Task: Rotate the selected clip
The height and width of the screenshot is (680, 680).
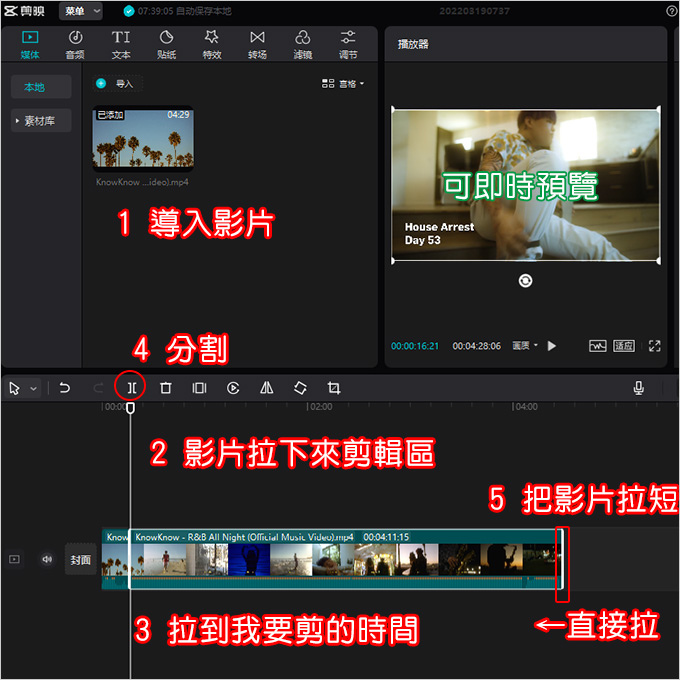Action: 300,387
